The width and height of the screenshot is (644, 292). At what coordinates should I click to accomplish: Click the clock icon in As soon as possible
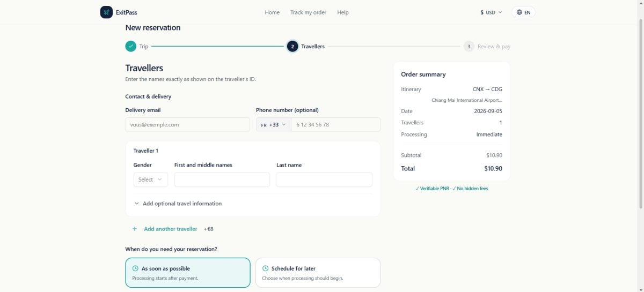click(x=135, y=268)
